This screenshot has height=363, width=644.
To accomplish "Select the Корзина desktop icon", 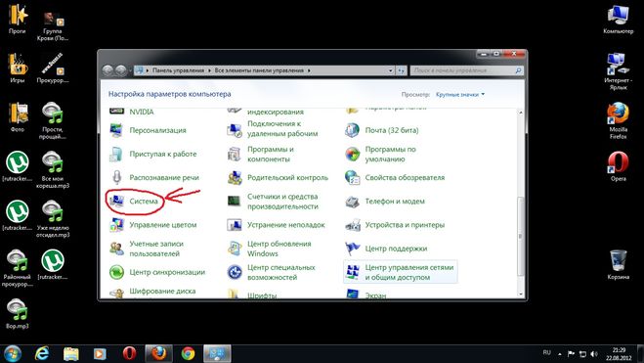I will tap(619, 264).
